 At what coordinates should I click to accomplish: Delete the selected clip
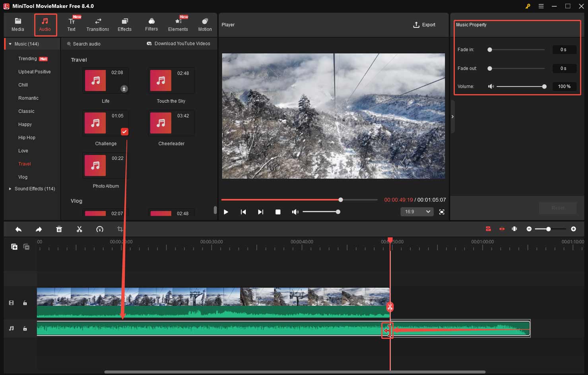tap(59, 229)
